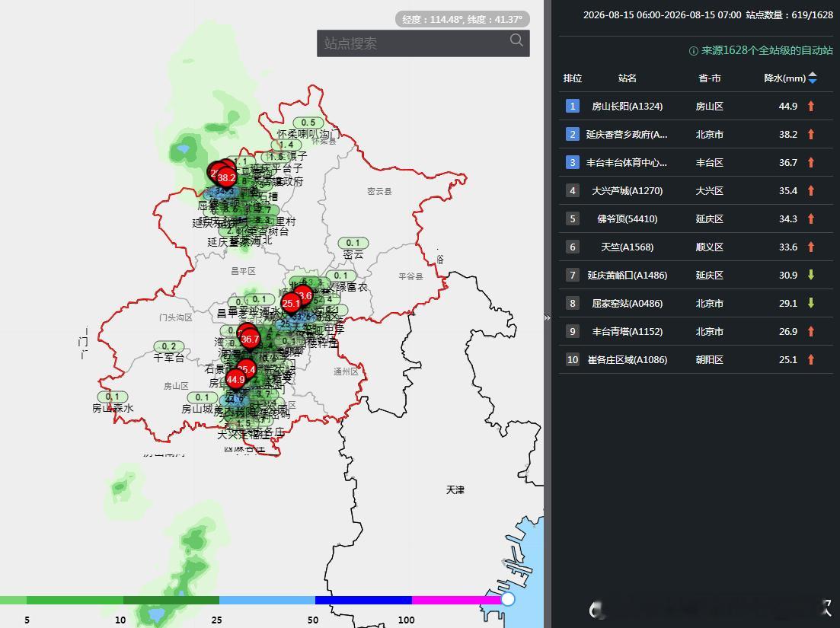Viewport: 840px width, 628px height.
Task: Click the 站点数量：619/1628 text
Action: (790, 15)
